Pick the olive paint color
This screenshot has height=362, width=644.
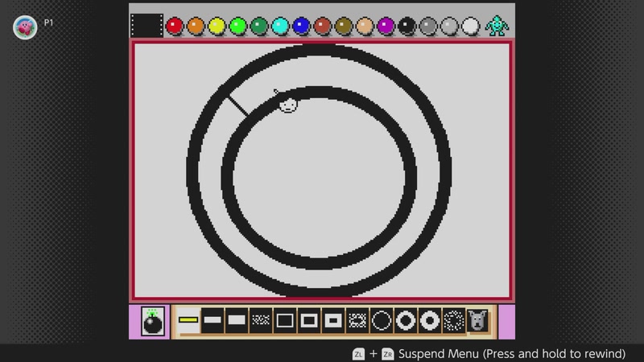pos(344,26)
